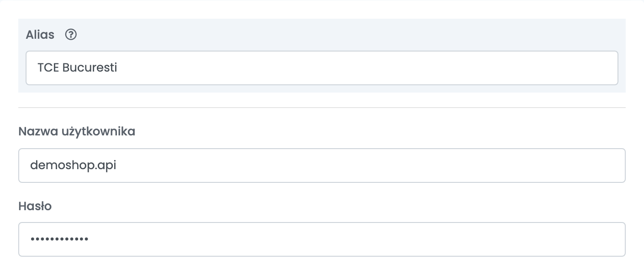The image size is (644, 269).
Task: Click empty space inside the Hasło field
Action: click(356, 239)
